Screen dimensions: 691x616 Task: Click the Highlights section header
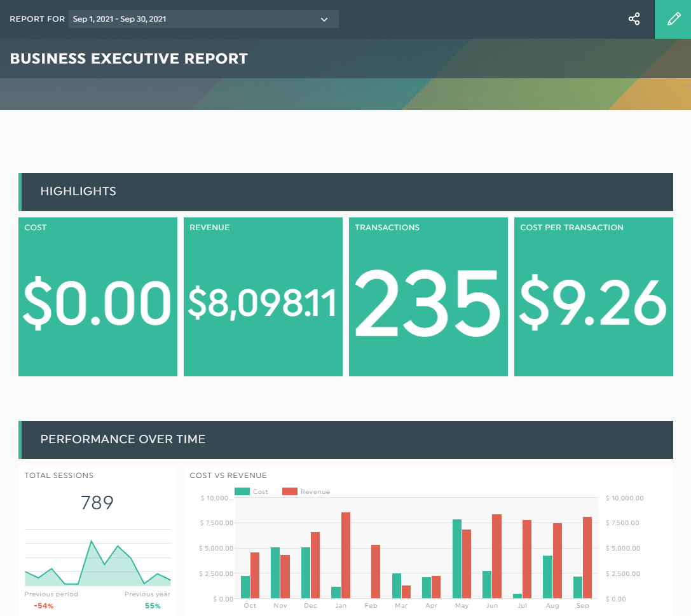(x=346, y=191)
